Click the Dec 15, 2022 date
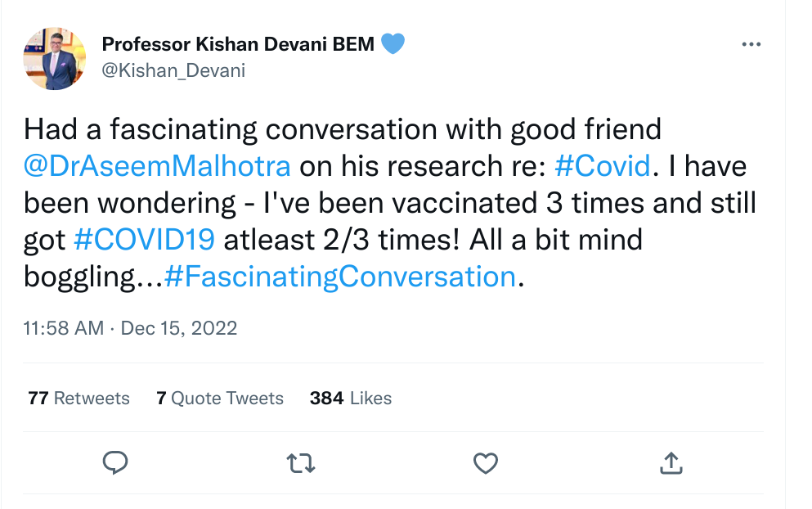Image resolution: width=812 pixels, height=509 pixels. tap(179, 328)
